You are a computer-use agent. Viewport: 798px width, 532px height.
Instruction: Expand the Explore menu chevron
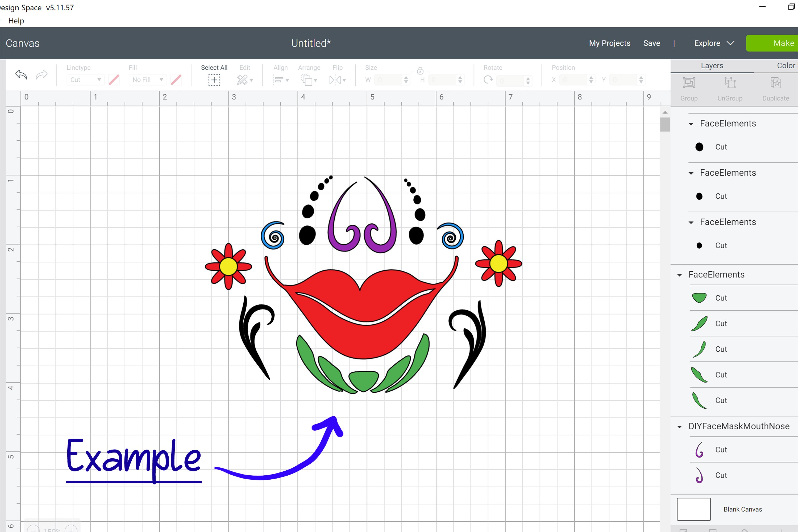730,43
